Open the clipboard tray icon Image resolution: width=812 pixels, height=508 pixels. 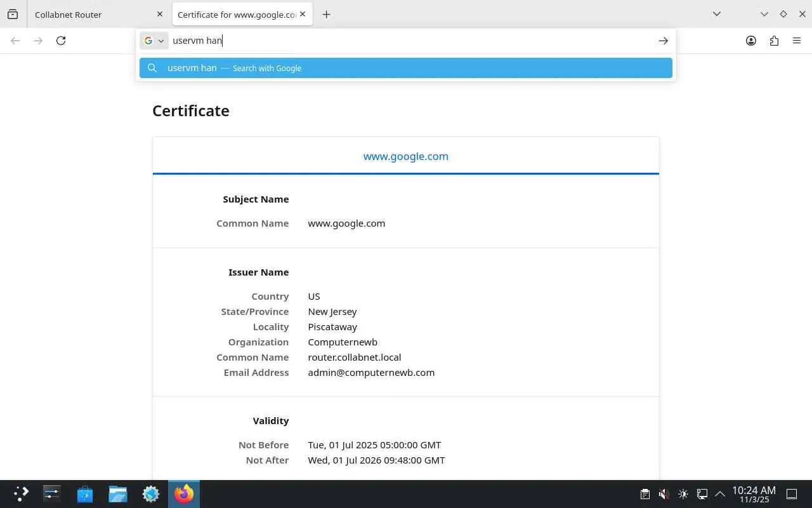645,494
